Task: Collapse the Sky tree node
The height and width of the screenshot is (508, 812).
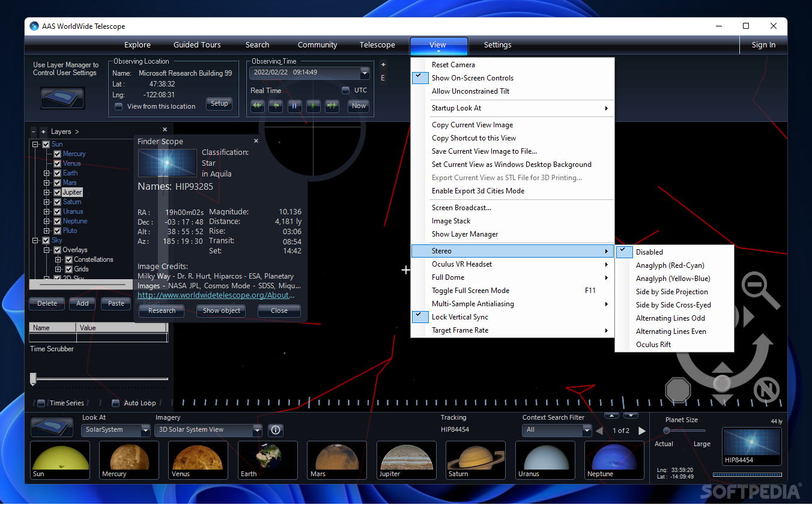Action: (x=35, y=240)
